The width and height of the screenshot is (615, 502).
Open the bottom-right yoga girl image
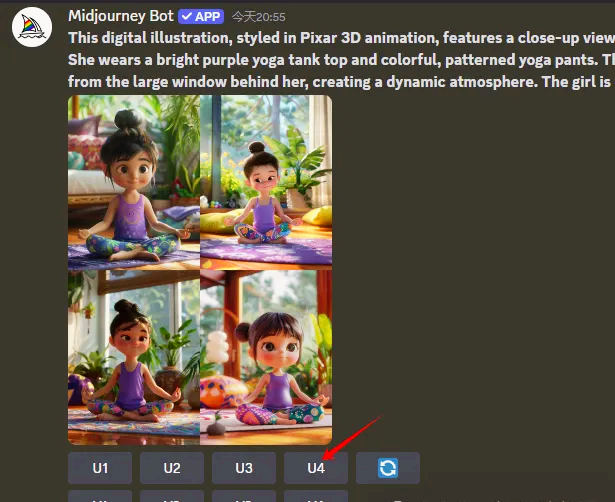tap(266, 357)
